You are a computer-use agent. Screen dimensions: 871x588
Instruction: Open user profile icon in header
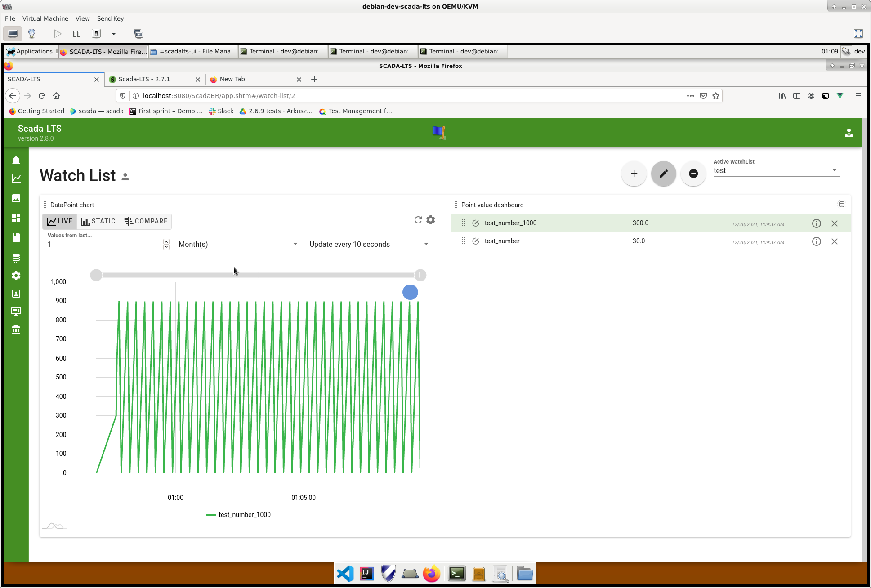point(849,133)
